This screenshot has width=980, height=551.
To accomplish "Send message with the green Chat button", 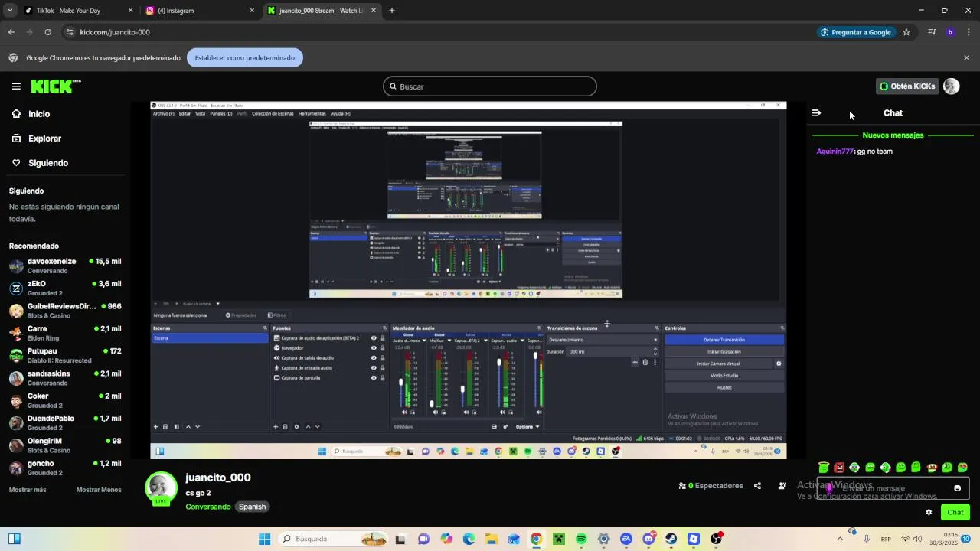I will coord(955,513).
